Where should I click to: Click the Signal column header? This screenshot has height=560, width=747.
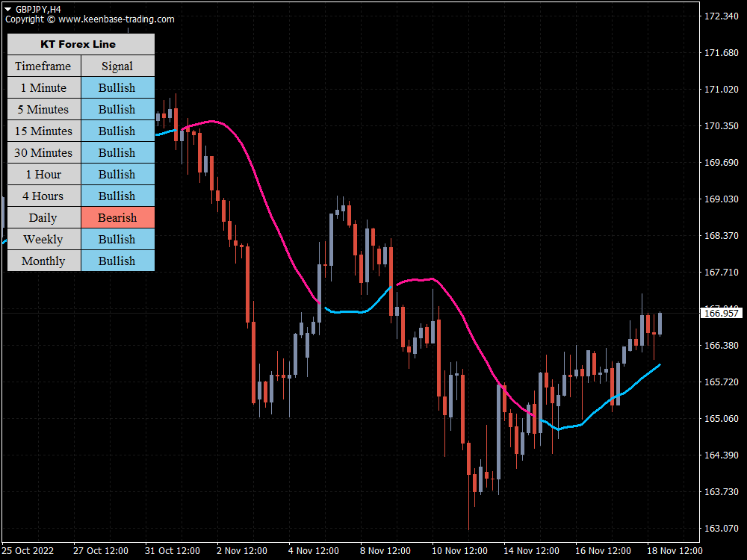tap(118, 66)
